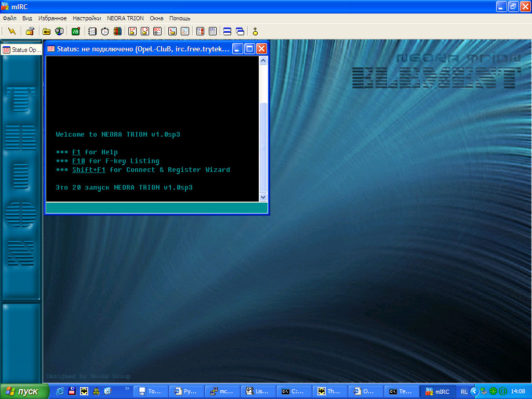Click the tile windows toolbar icon

[228, 32]
